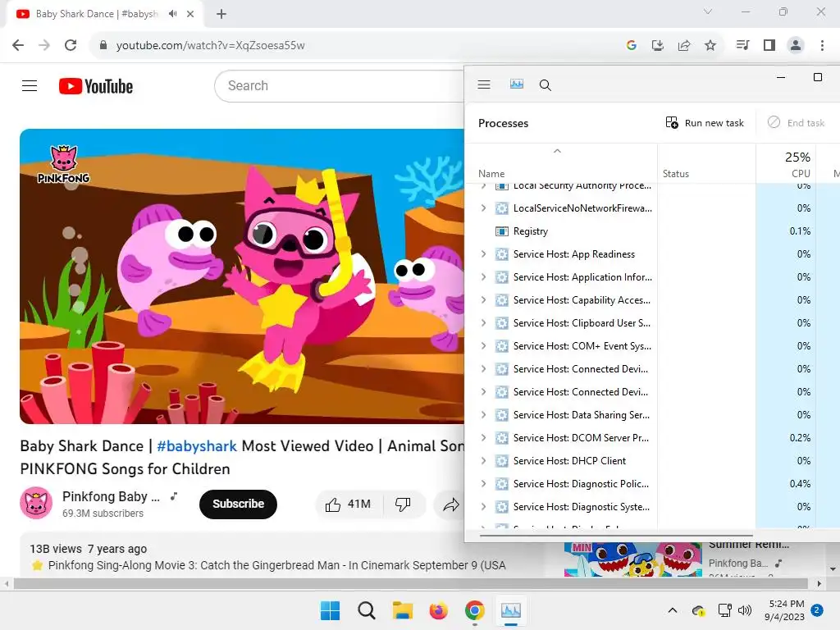Open the Chrome three-dot menu
The image size is (840, 630).
[x=822, y=45]
